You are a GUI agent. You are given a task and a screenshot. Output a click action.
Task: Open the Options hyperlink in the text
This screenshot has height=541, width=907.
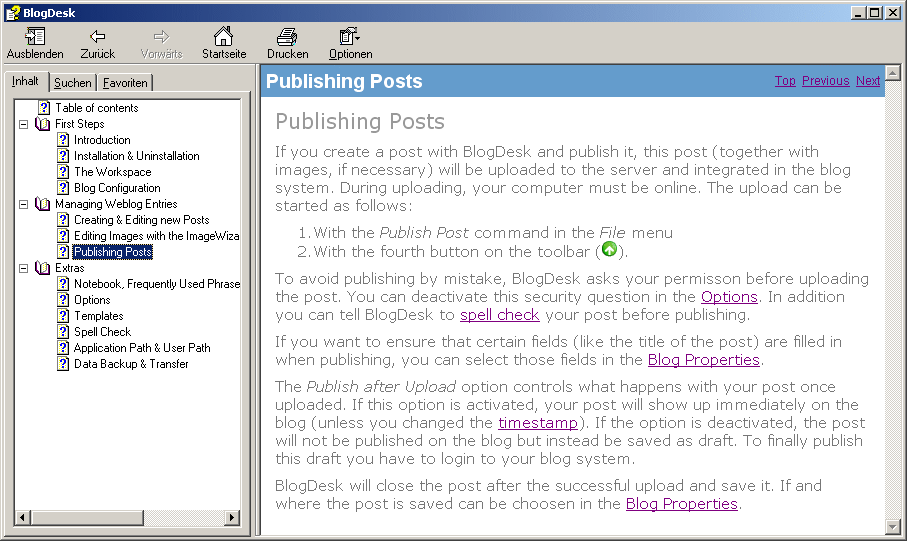[729, 297]
